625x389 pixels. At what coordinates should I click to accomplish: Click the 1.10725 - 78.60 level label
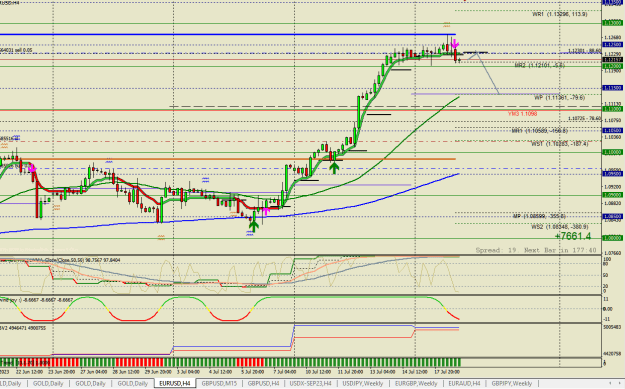click(x=584, y=118)
